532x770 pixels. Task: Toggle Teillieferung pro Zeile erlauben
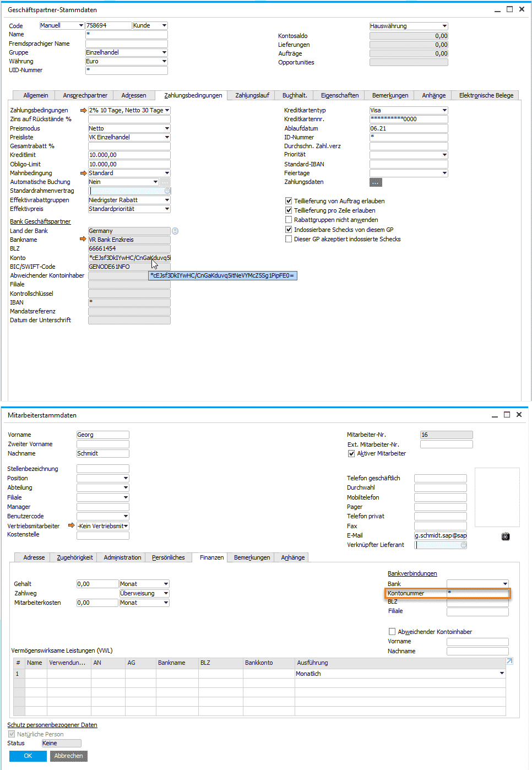(x=288, y=210)
